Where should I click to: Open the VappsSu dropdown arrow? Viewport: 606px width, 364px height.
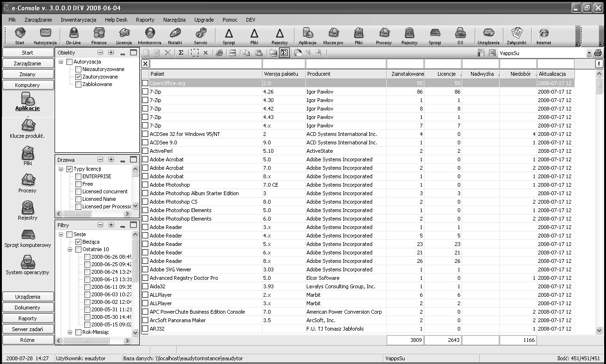[x=589, y=53]
